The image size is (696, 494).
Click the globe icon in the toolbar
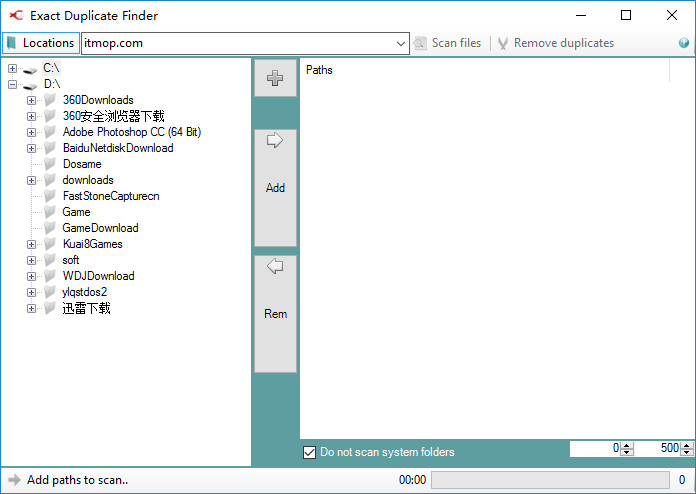[684, 43]
